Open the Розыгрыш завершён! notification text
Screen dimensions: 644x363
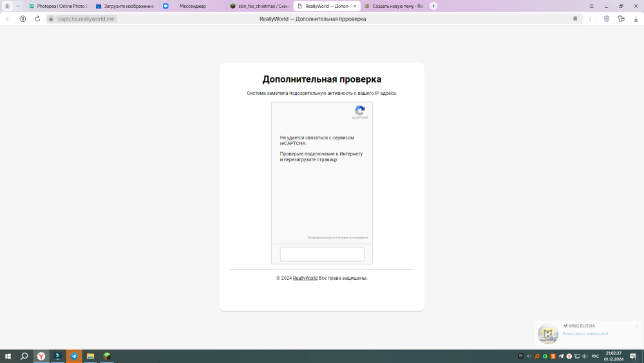pos(585,334)
